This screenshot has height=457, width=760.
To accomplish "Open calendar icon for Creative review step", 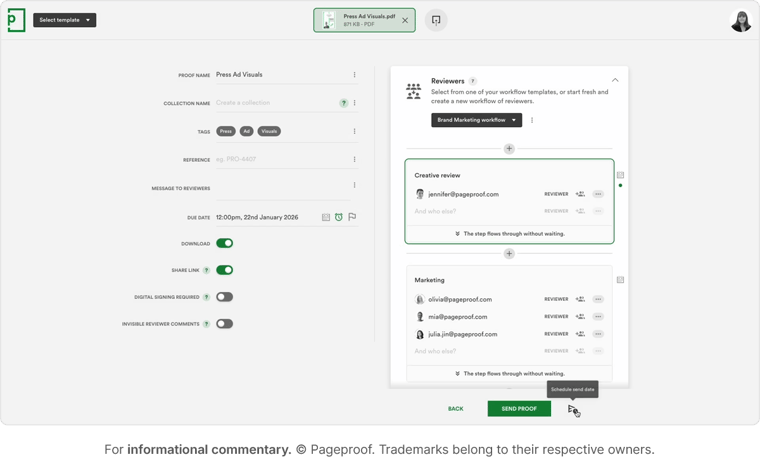I will (x=620, y=175).
